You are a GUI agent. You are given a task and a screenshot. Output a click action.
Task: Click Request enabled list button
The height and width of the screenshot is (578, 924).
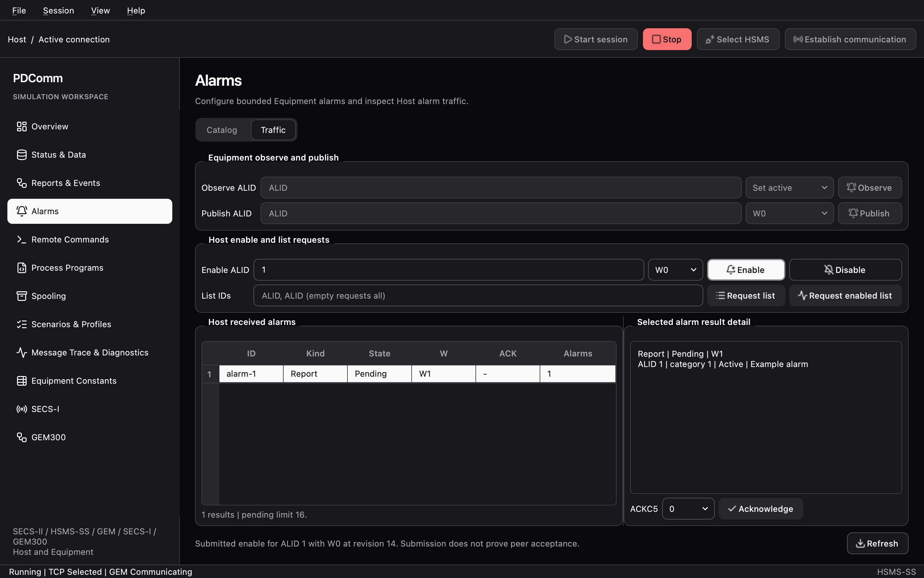tap(845, 295)
